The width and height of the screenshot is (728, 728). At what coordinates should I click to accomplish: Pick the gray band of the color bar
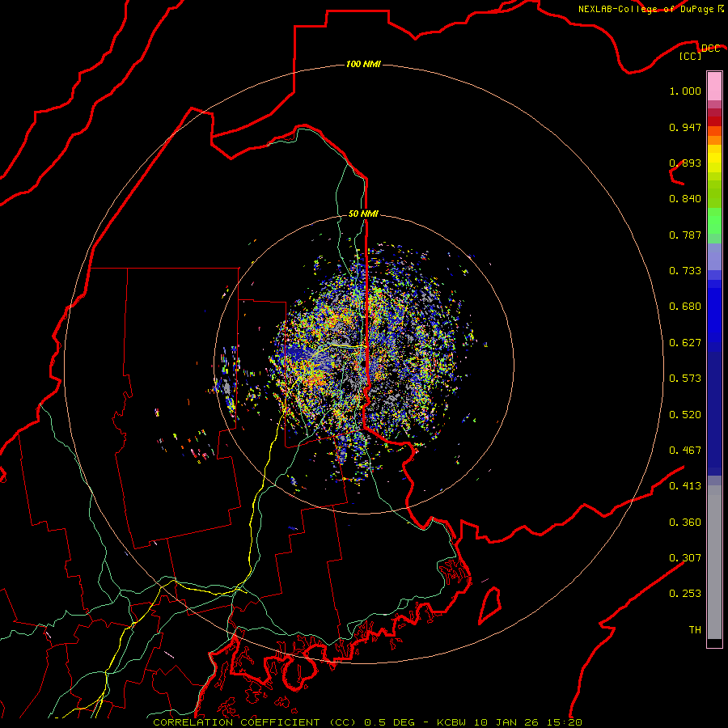point(714,562)
